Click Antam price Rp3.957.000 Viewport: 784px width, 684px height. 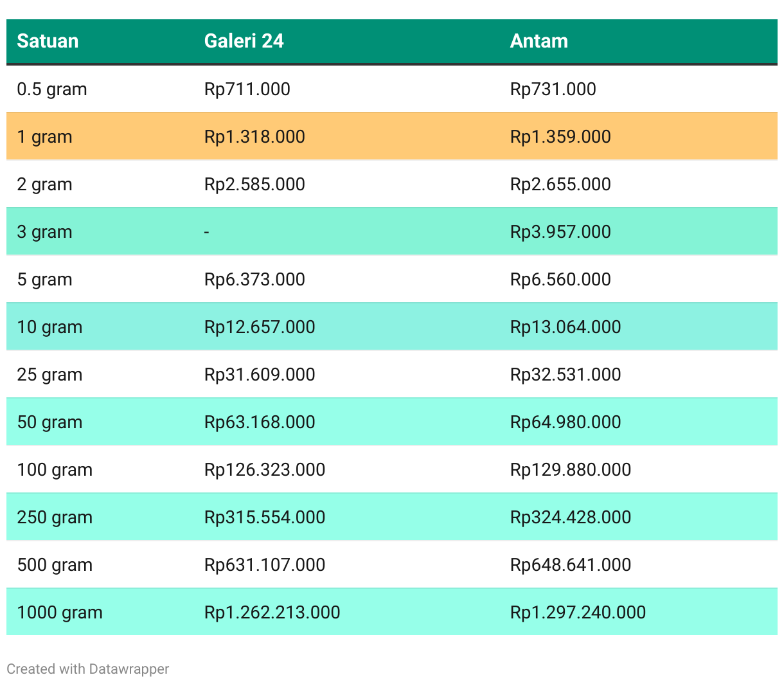(x=560, y=232)
